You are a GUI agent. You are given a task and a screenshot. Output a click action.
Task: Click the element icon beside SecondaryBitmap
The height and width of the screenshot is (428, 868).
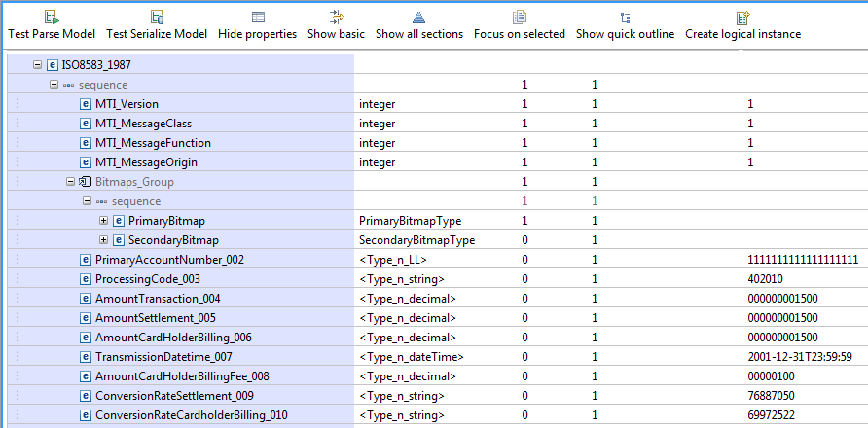click(119, 240)
